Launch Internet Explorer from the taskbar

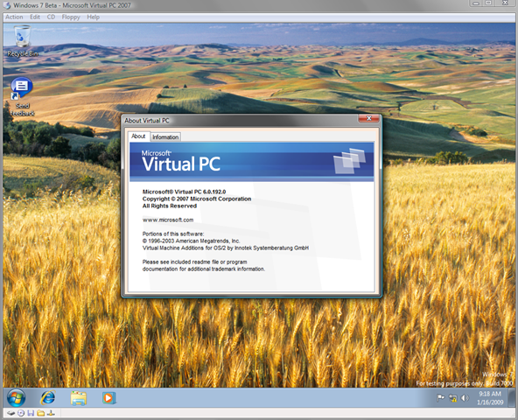click(x=47, y=397)
